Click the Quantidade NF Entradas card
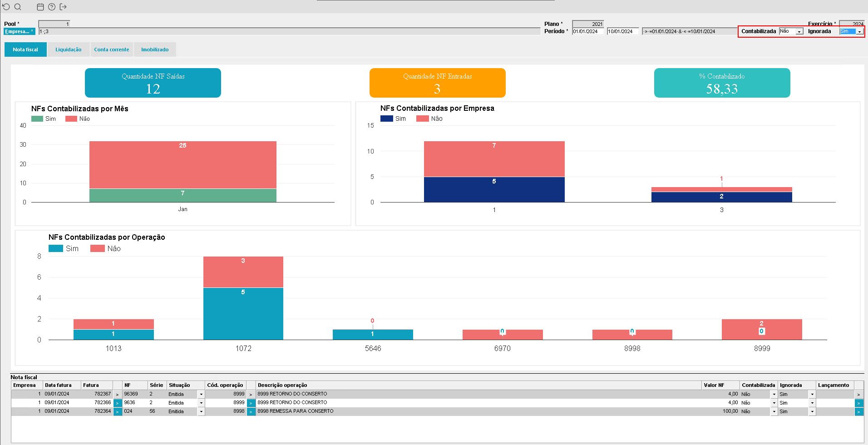868x445 pixels. tap(438, 83)
